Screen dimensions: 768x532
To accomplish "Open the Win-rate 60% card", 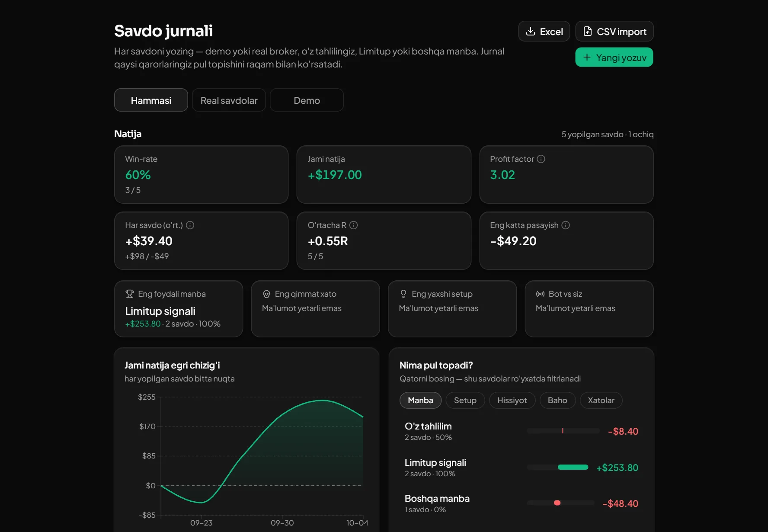I will [x=201, y=174].
